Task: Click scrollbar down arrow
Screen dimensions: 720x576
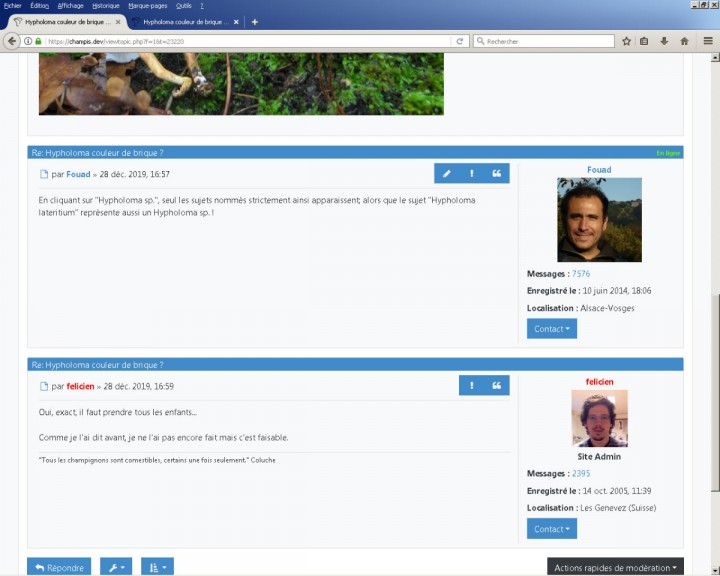Action: [715, 571]
